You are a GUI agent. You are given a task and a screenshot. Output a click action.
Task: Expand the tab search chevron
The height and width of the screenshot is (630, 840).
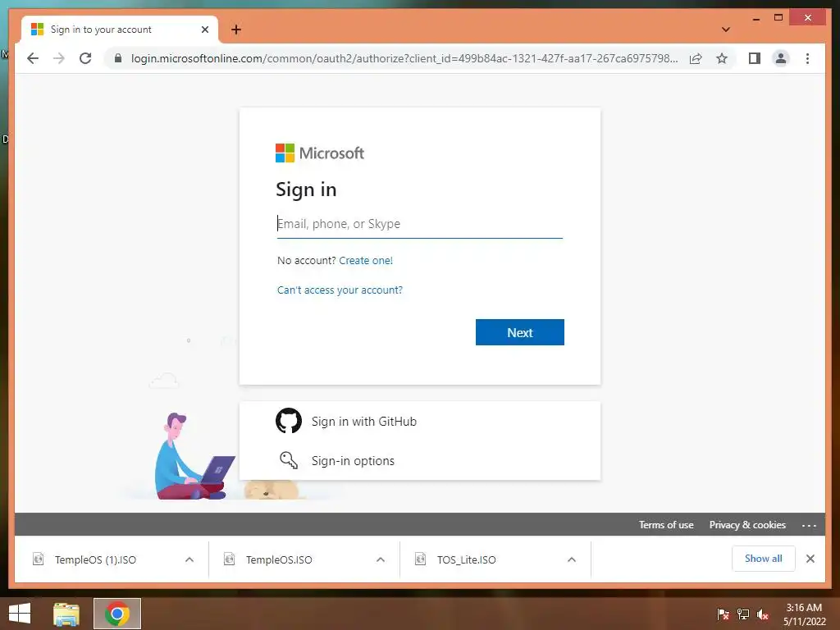pyautogui.click(x=725, y=30)
